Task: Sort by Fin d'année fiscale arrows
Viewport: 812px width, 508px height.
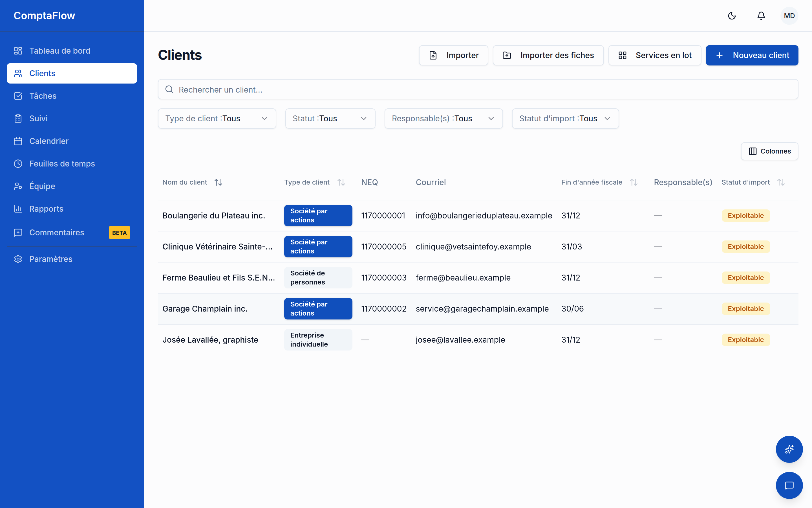Action: coord(634,182)
